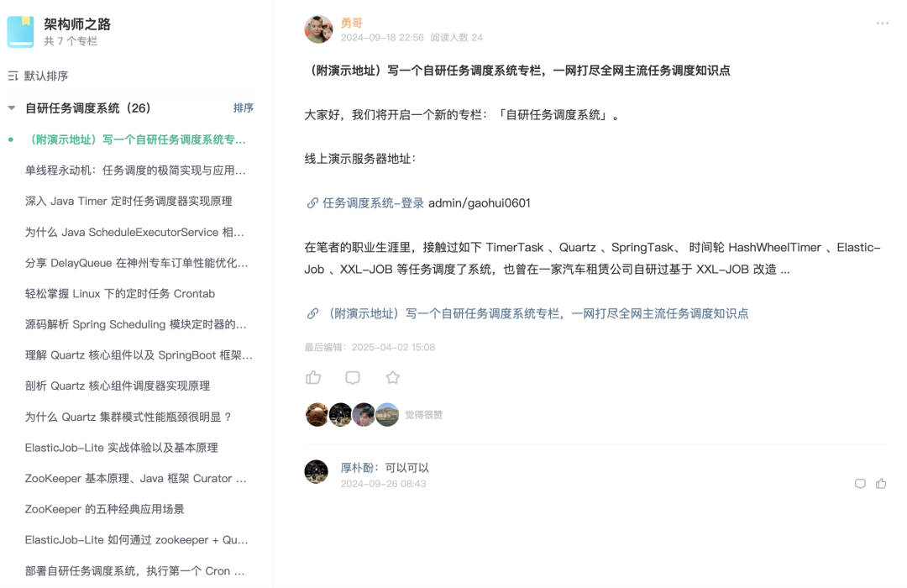Click first liker avatar beside 觉得很赞
Image resolution: width=907 pixels, height=588 pixels.
click(317, 415)
